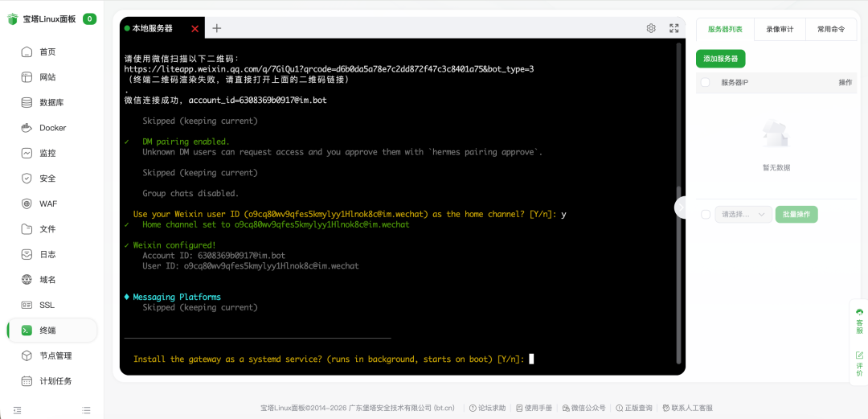
Task: Open terminal settings gear icon
Action: coord(651,28)
